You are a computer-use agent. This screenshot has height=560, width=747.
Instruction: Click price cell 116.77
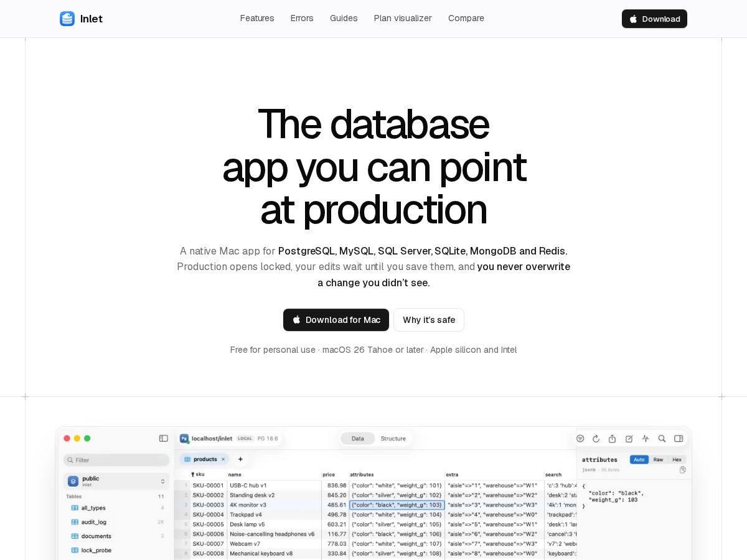[336, 534]
